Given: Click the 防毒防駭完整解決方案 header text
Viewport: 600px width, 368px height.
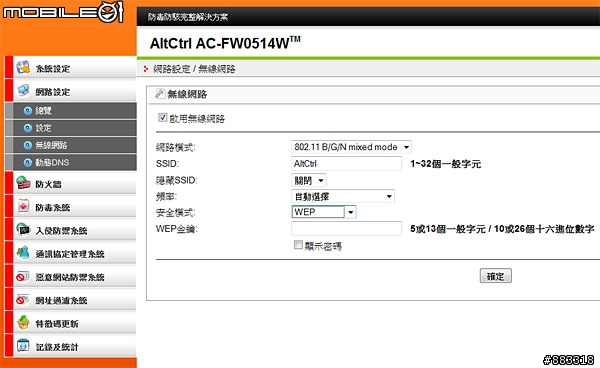Looking at the screenshot, I should [188, 17].
